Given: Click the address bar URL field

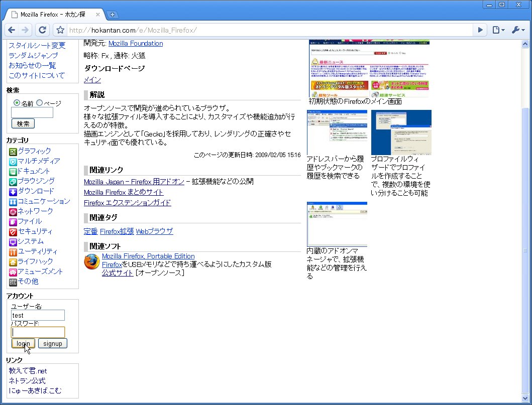Looking at the screenshot, I should tap(270, 30).
